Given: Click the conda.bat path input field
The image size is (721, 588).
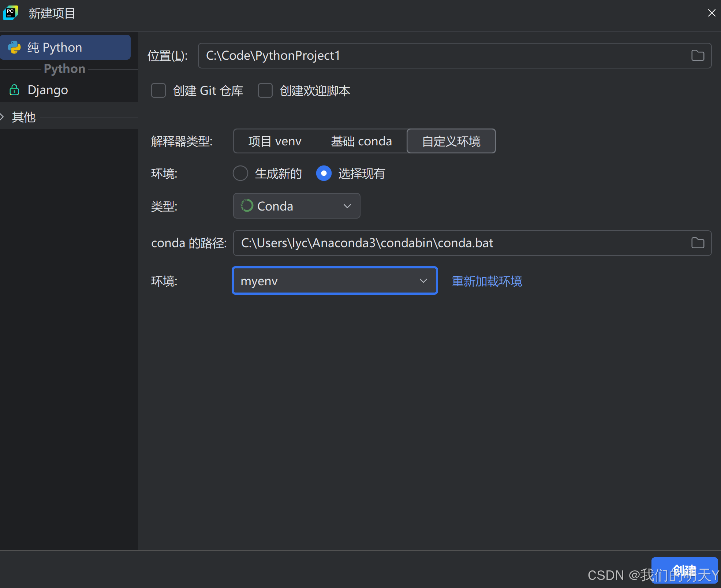Looking at the screenshot, I should click(x=403, y=243).
